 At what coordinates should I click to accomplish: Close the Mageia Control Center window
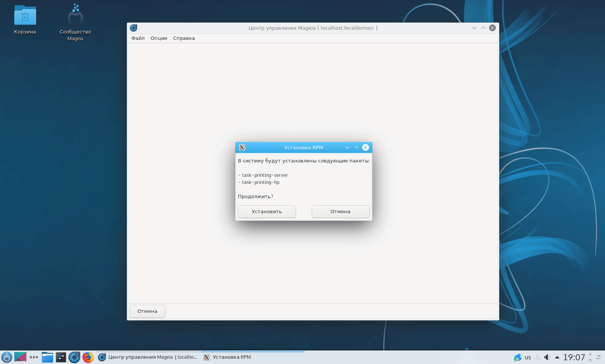coord(492,28)
